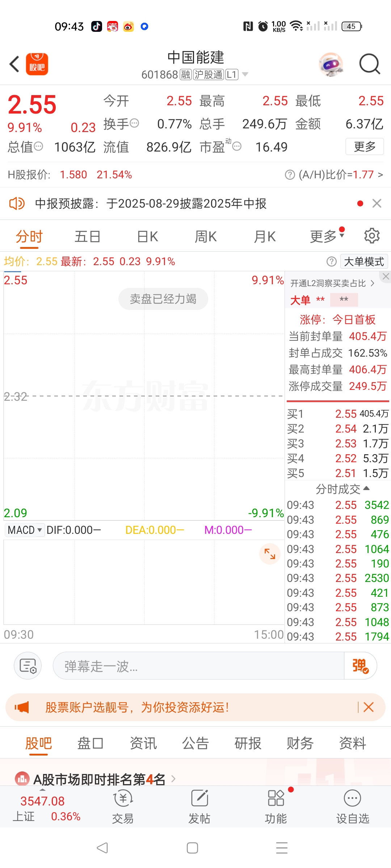Open A股市场即时排名第4名 ranking

tap(96, 779)
